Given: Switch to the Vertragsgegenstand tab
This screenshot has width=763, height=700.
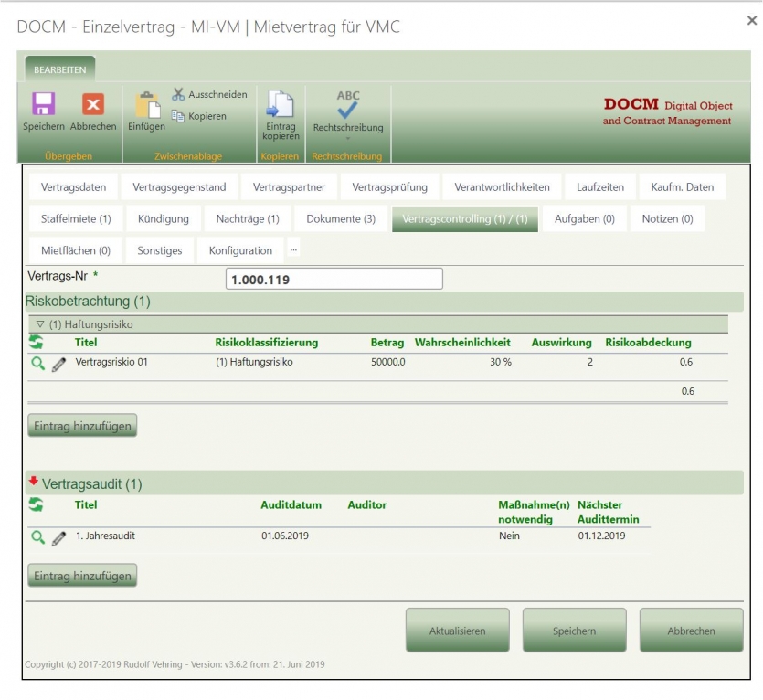Looking at the screenshot, I should (179, 187).
